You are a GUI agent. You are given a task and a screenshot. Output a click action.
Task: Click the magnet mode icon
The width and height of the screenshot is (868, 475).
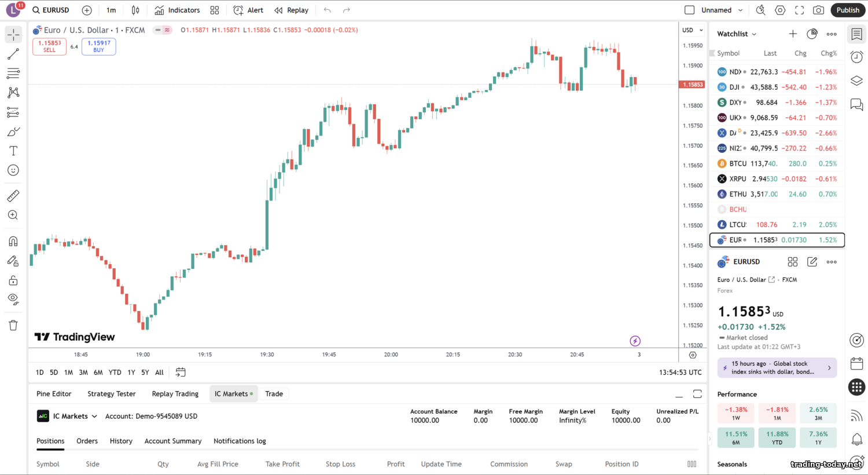[13, 242]
